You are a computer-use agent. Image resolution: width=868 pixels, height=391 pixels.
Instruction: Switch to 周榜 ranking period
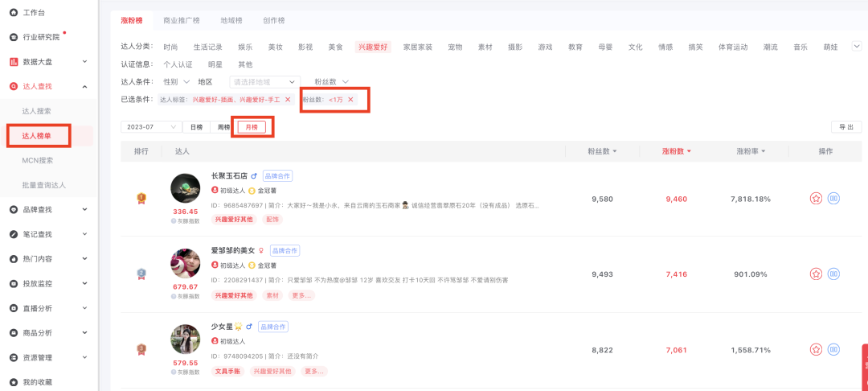[x=223, y=127]
